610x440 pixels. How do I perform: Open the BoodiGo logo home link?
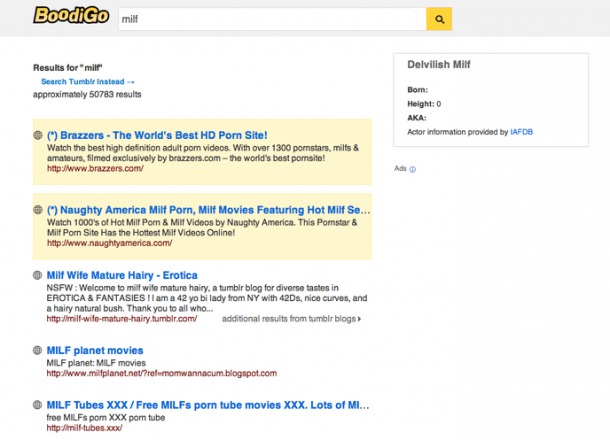click(x=71, y=16)
